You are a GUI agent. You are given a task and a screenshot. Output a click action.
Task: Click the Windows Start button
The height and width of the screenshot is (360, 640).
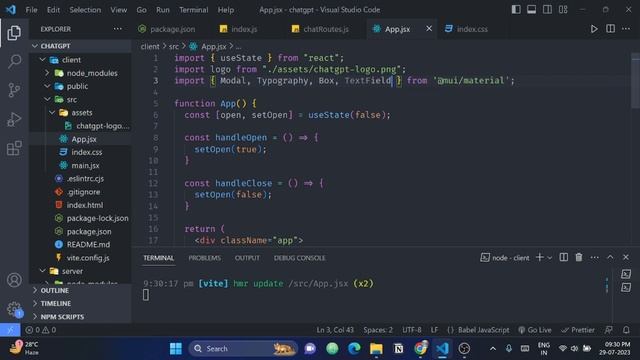coord(176,349)
